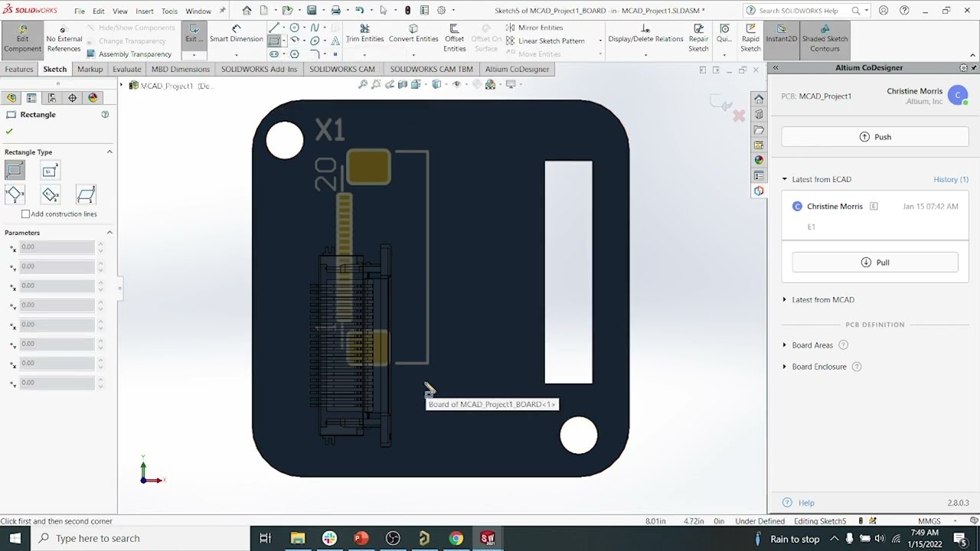Select the Circle sketch tool
Image resolution: width=980 pixels, height=551 pixels.
(x=295, y=28)
